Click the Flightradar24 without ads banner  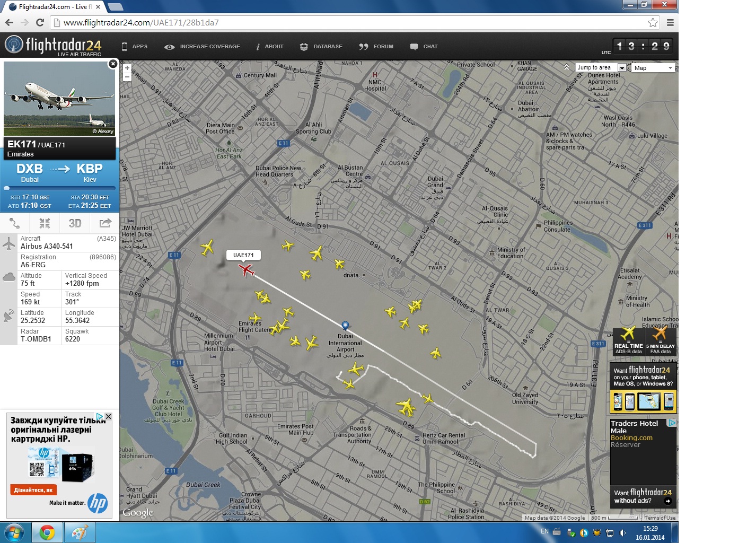click(x=643, y=496)
